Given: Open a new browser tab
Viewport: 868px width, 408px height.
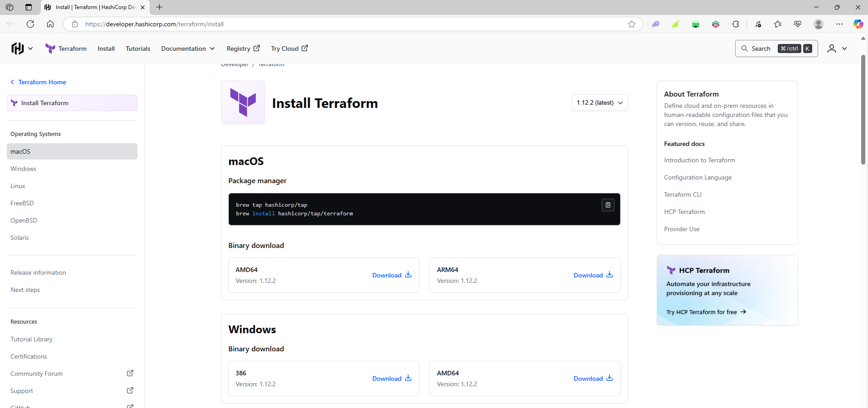Looking at the screenshot, I should 159,7.
